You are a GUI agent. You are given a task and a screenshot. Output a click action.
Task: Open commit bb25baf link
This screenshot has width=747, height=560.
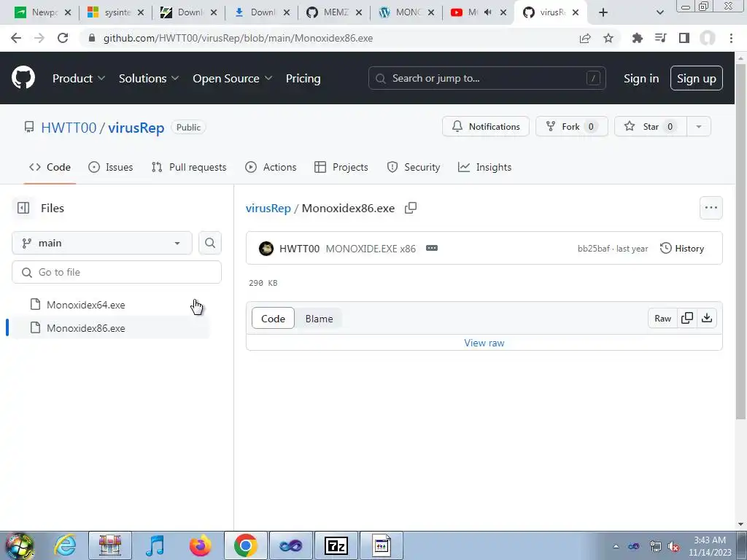594,249
